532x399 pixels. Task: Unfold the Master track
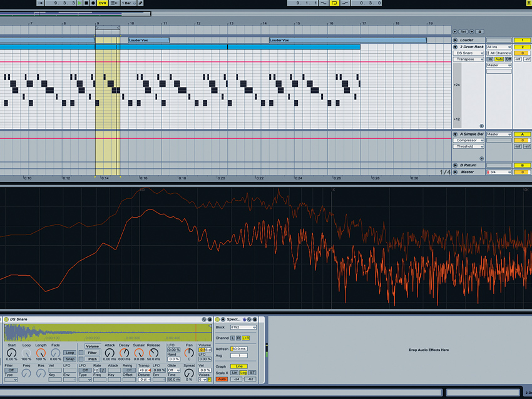coord(455,172)
